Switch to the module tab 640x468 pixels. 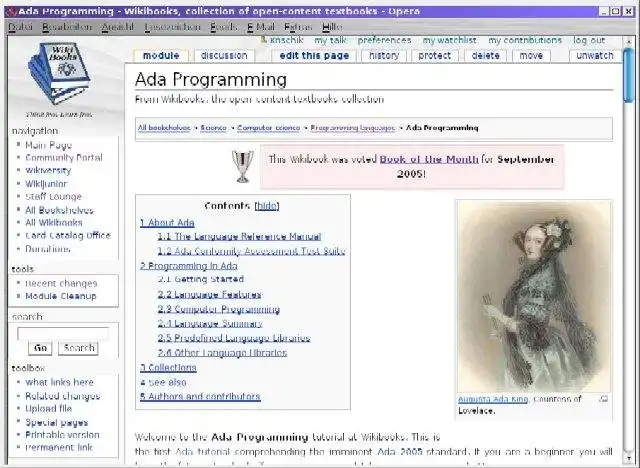pyautogui.click(x=161, y=55)
